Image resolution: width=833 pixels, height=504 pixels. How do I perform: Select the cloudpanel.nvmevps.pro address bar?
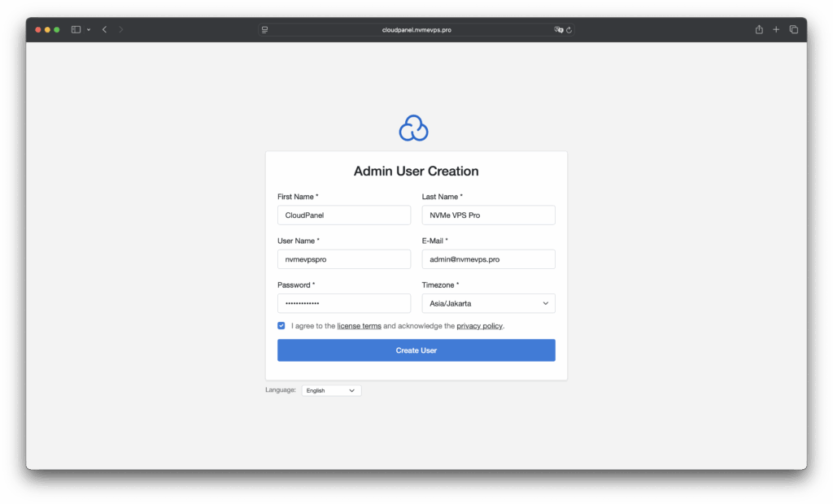(416, 29)
